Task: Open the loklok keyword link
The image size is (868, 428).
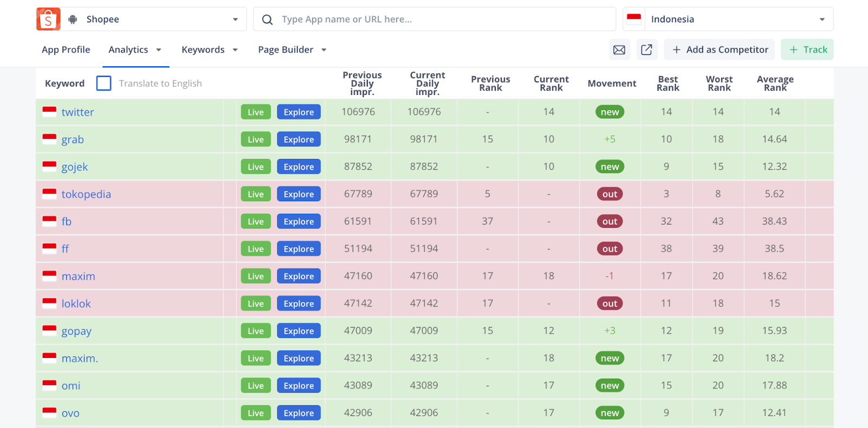Action: pos(76,304)
